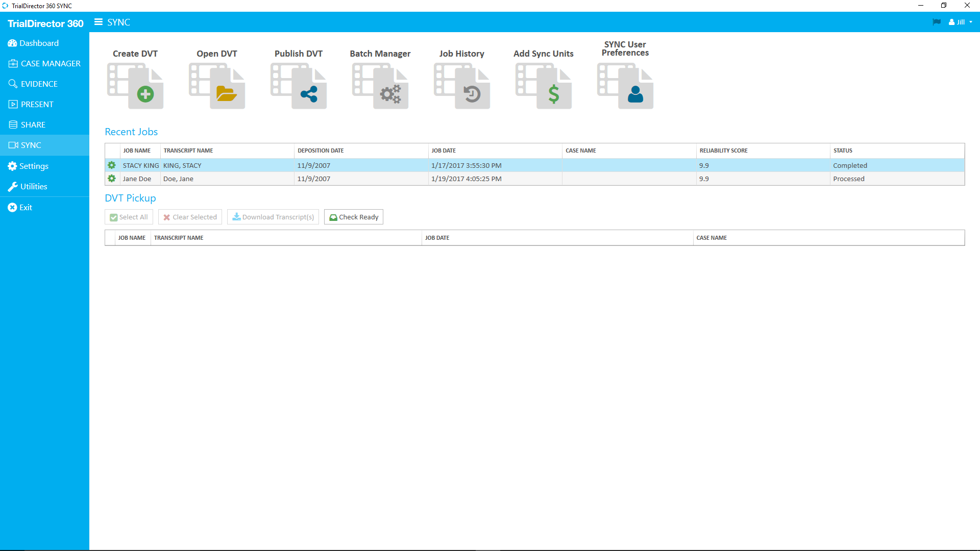Click the Job History label
This screenshot has height=551, width=980.
pyautogui.click(x=462, y=54)
